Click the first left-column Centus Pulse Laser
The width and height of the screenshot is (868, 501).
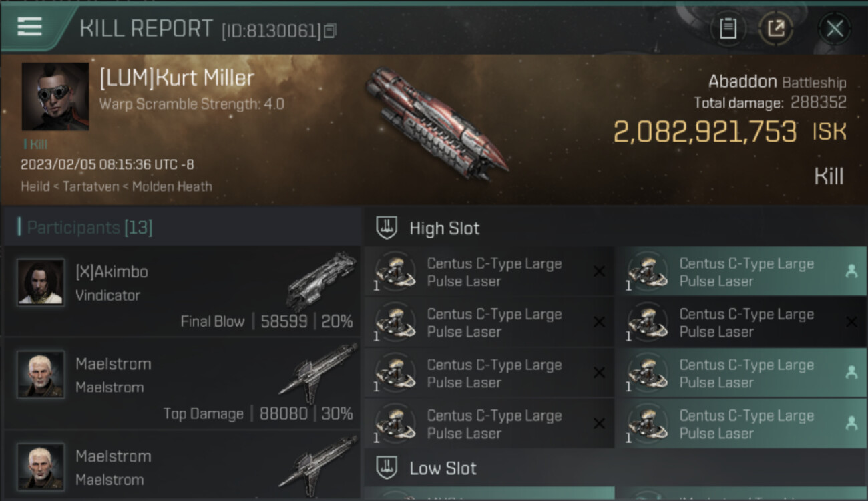click(489, 272)
